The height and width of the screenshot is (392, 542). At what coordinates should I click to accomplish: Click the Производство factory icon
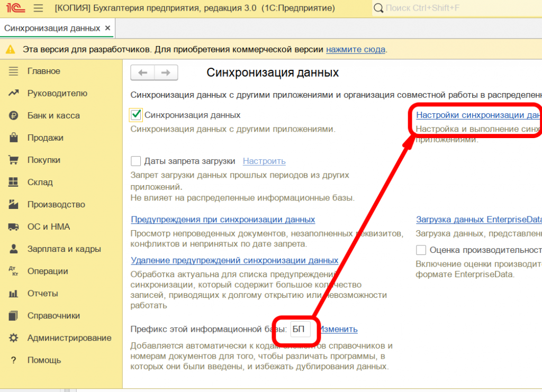[x=13, y=204]
